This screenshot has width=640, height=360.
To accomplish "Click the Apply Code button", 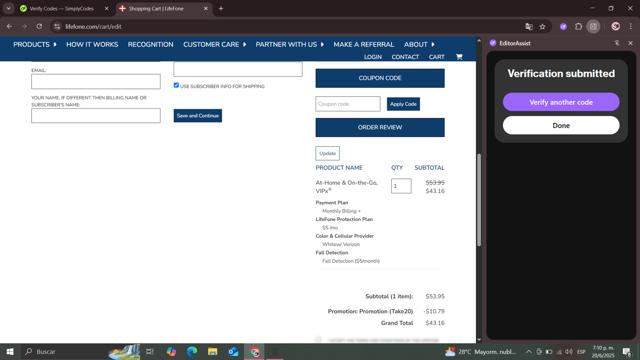I will pos(403,104).
